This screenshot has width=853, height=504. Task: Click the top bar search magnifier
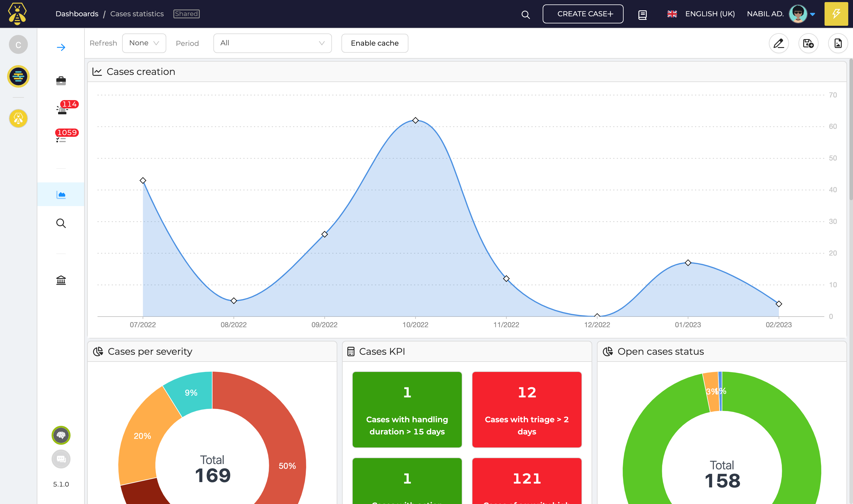click(525, 15)
